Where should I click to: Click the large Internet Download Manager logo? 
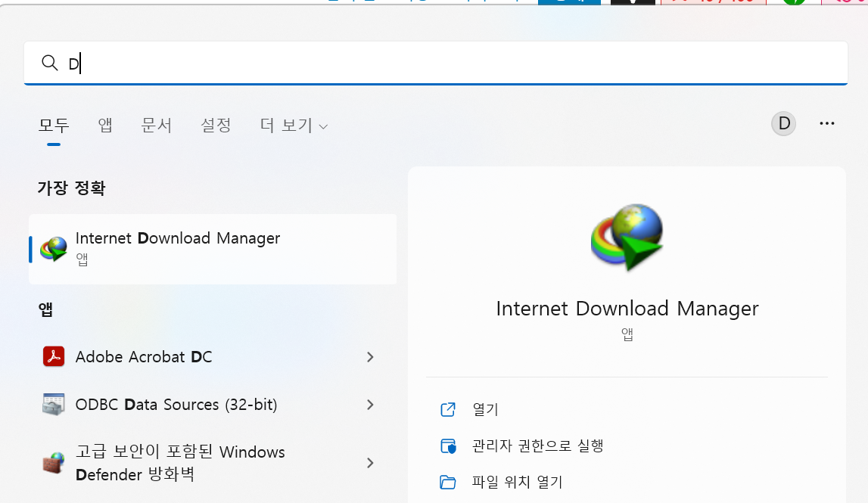point(627,238)
